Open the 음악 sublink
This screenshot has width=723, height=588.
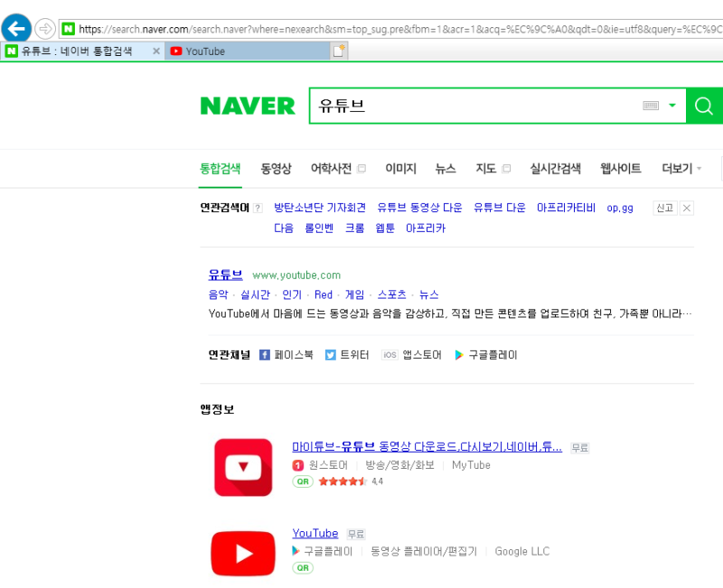[x=218, y=294]
